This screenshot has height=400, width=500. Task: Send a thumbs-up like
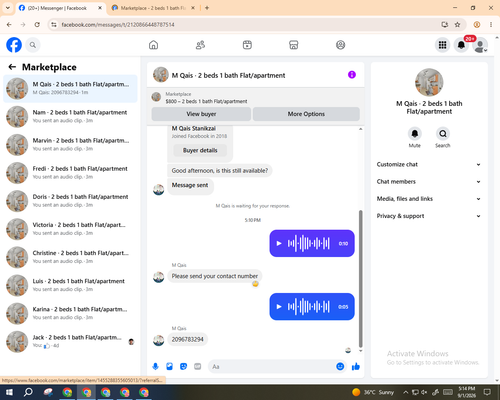(x=356, y=367)
